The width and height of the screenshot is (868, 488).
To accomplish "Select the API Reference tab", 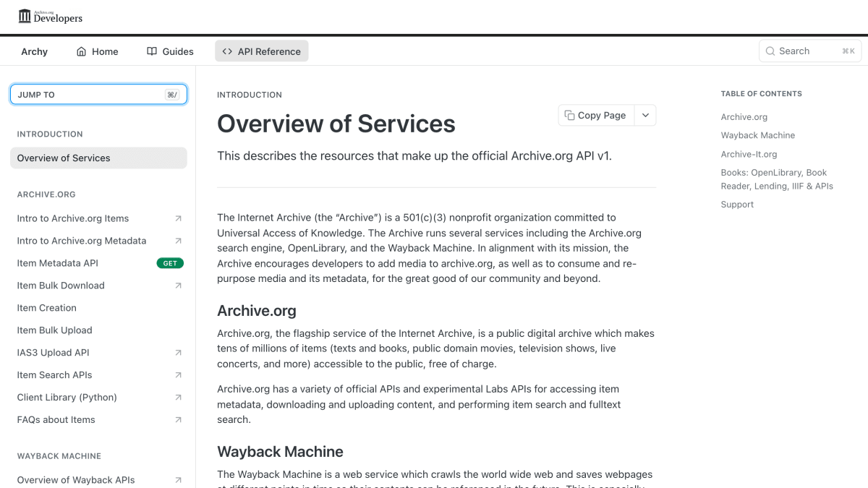I will pos(261,51).
